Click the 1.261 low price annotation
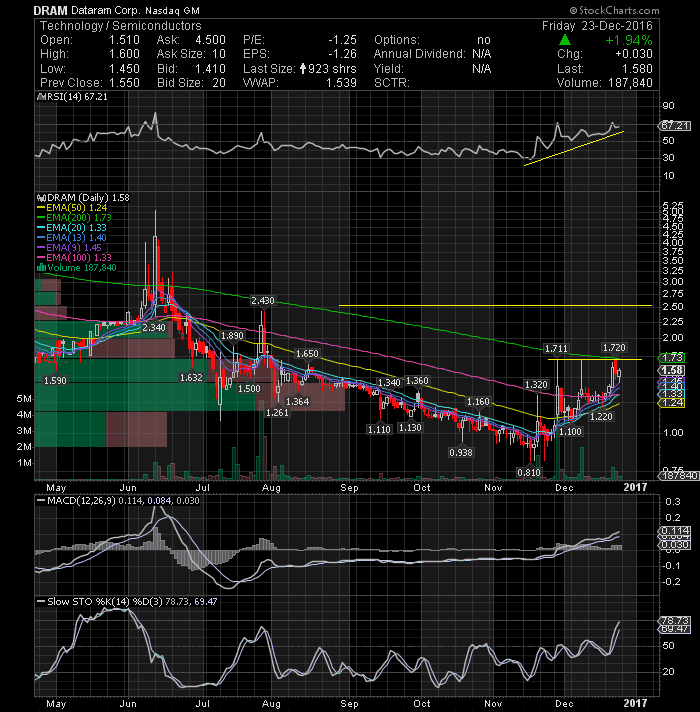Image resolution: width=700 pixels, height=712 pixels. [x=277, y=413]
